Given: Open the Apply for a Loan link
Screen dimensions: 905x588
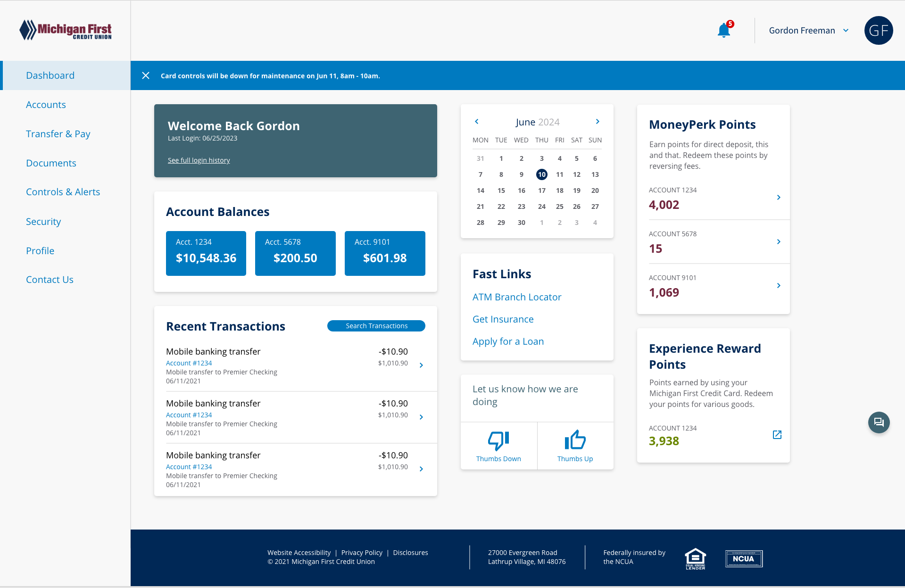Looking at the screenshot, I should click(508, 341).
